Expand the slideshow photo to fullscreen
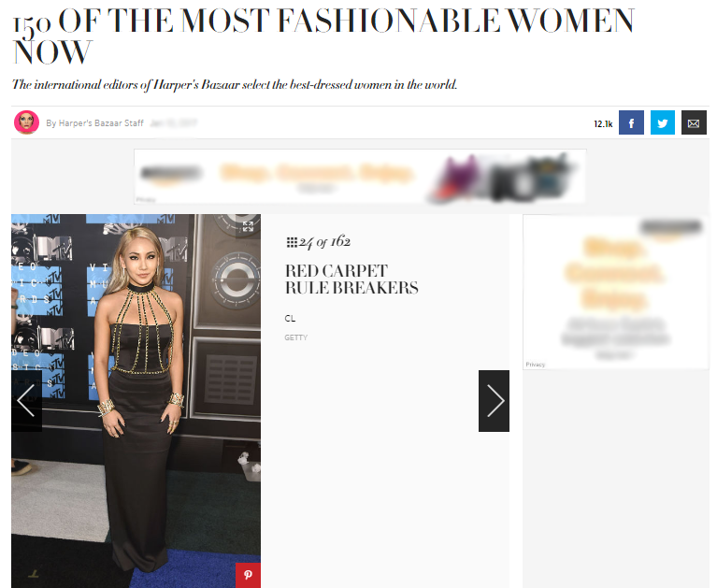This screenshot has height=588, width=717. click(x=248, y=226)
